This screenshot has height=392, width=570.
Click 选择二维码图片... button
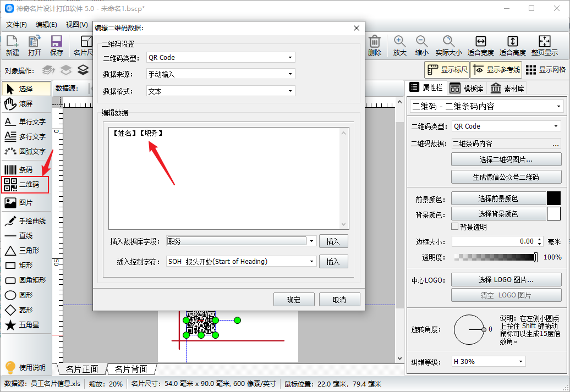(x=506, y=159)
